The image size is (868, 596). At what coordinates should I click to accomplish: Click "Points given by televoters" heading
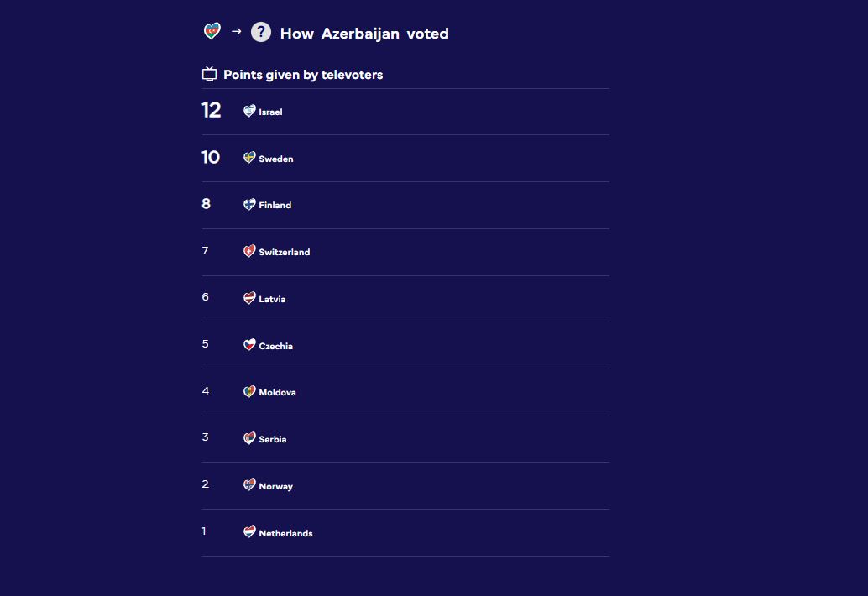point(303,75)
